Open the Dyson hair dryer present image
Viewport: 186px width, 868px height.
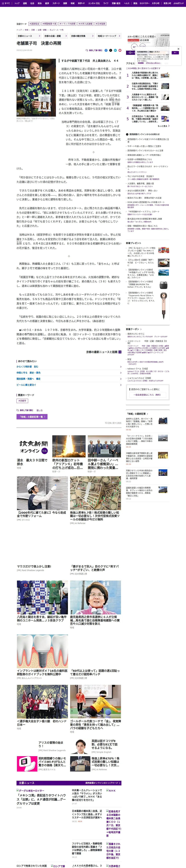[x=163, y=306]
